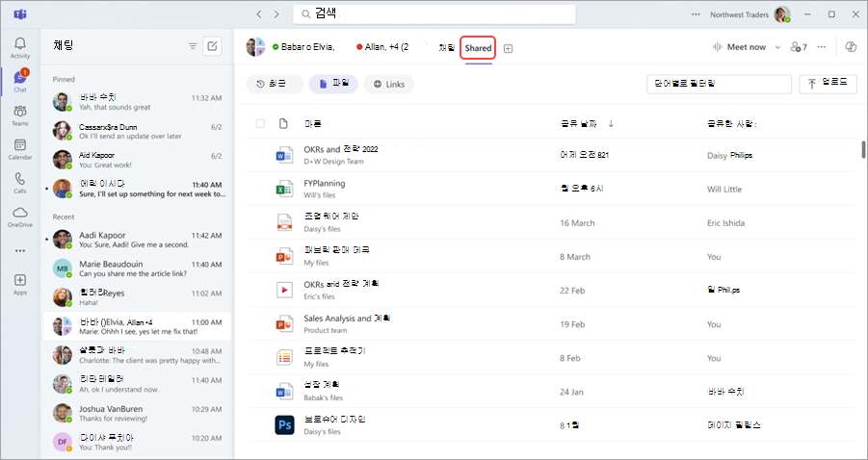Open settings ellipsis near Northwest Traders
Image resolution: width=868 pixels, height=460 pixels.
point(696,14)
